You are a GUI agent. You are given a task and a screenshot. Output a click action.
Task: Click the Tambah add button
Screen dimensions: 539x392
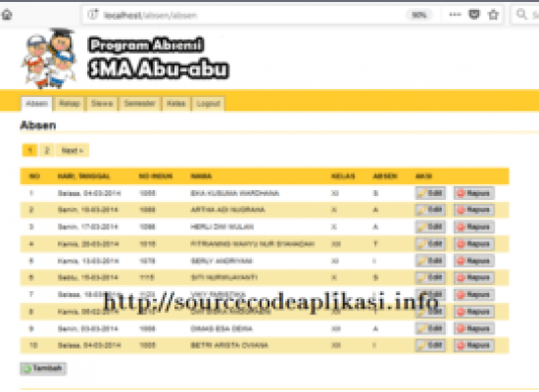[x=43, y=368]
